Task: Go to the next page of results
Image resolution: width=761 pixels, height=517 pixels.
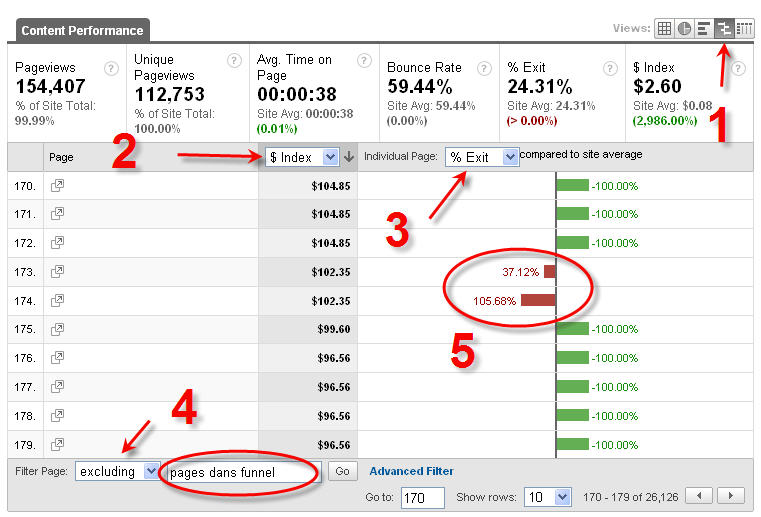Action: [731, 496]
